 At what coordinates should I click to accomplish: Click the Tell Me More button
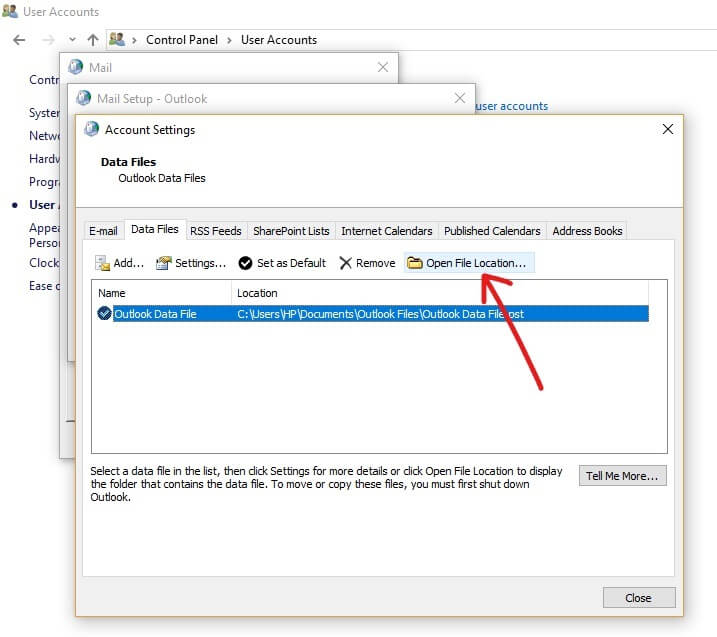tap(622, 476)
